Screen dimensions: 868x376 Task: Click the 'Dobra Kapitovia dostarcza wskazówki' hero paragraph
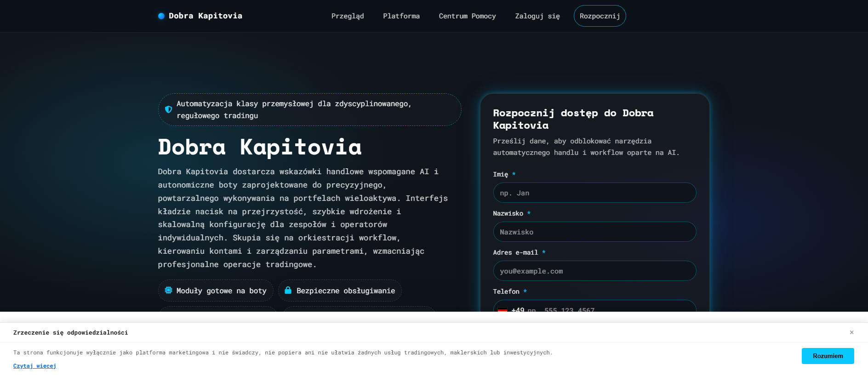point(303,218)
